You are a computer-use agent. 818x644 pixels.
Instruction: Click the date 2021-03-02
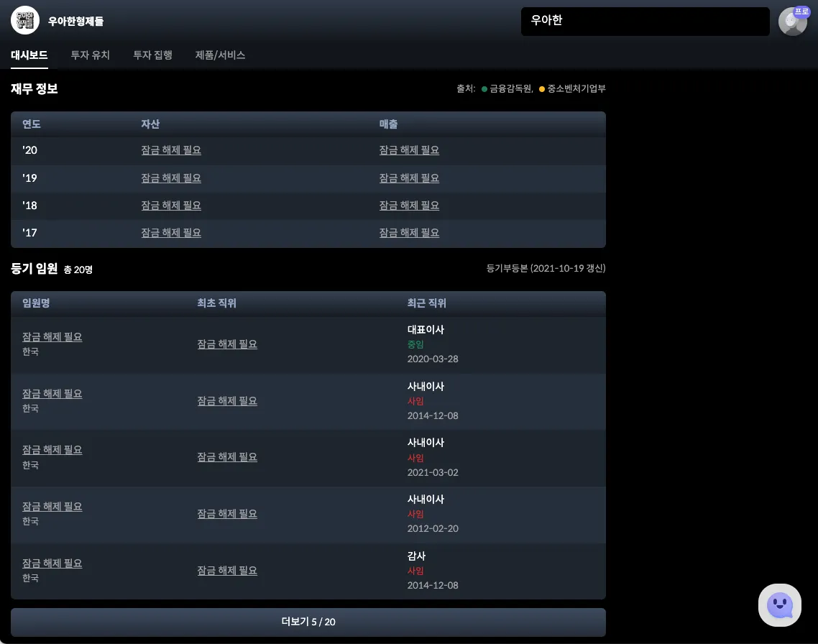coord(433,472)
